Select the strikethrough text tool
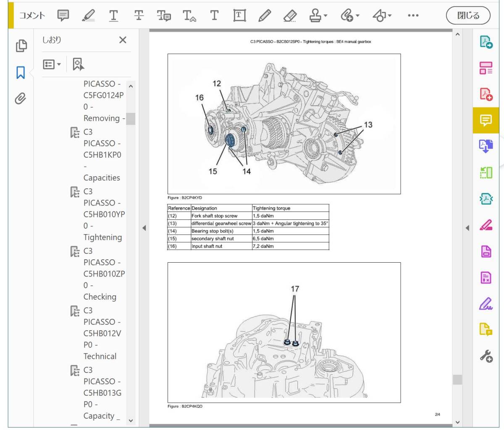Image resolution: width=504 pixels, height=433 pixels. coord(139,16)
